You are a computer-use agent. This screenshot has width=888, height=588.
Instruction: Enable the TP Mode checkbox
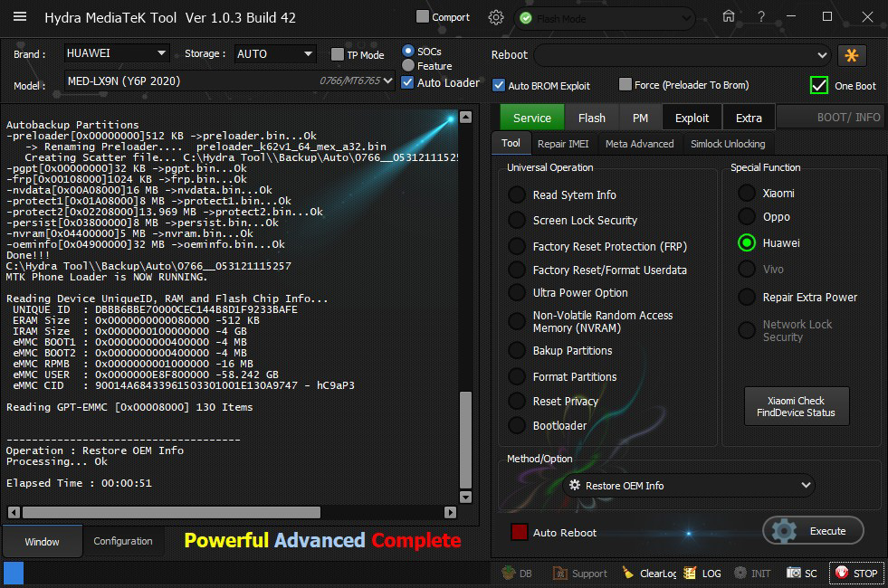[x=338, y=54]
